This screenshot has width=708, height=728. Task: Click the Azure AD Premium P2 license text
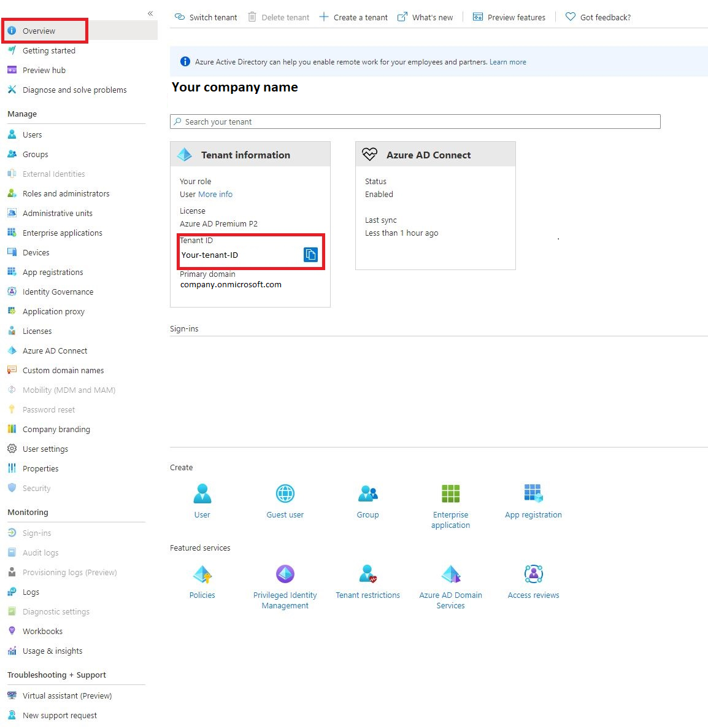click(x=218, y=224)
